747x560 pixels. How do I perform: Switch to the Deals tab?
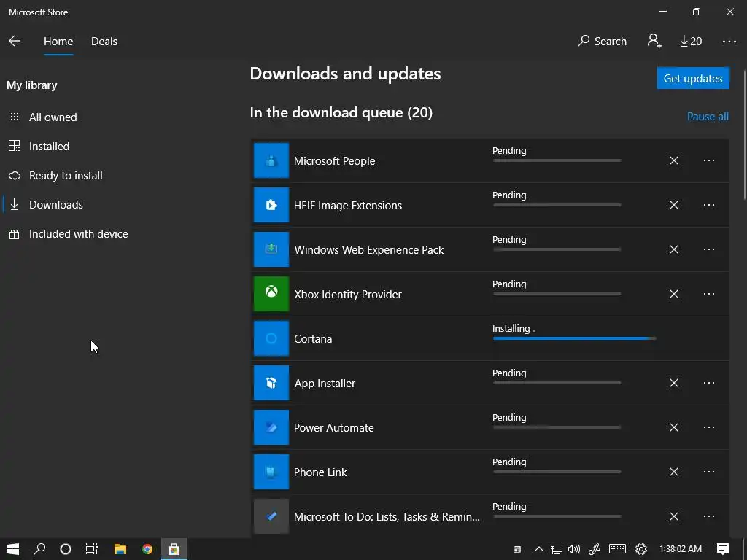pyautogui.click(x=104, y=42)
